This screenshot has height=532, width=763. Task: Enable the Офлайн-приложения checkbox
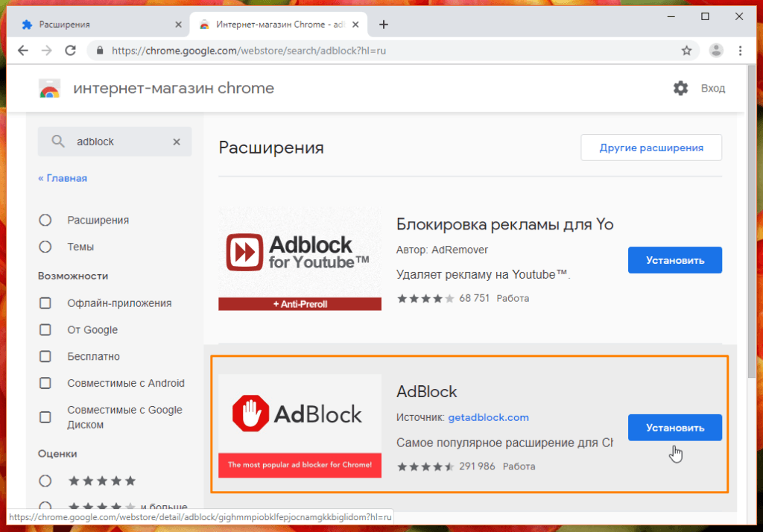pyautogui.click(x=45, y=303)
